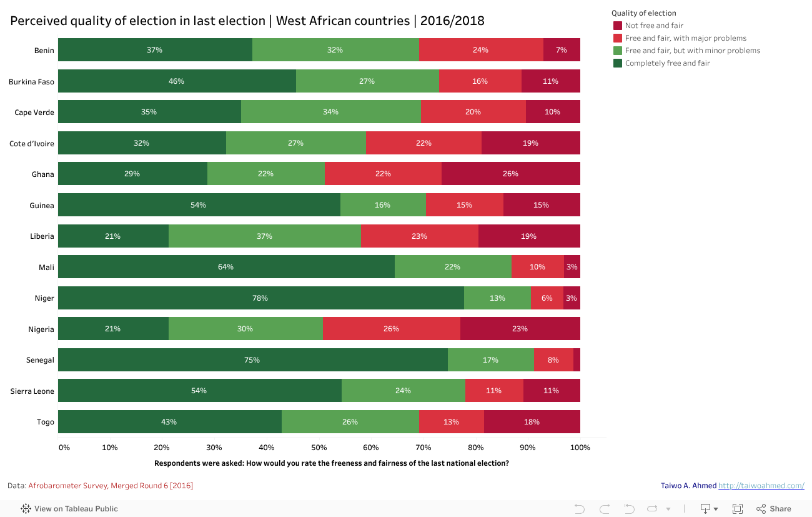This screenshot has width=812, height=517.
Task: Select Niger's 78% dark green bar
Action: (260, 298)
